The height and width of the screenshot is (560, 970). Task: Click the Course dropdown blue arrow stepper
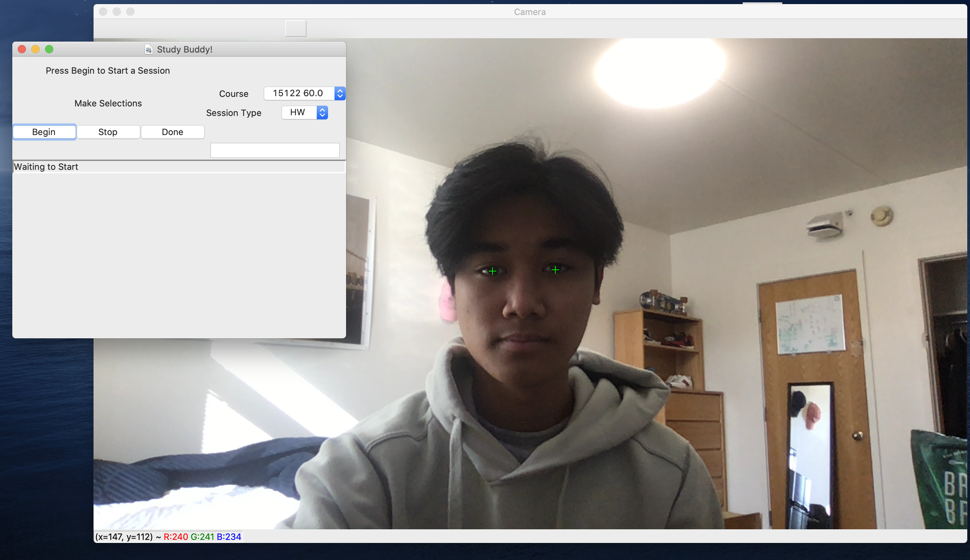(x=340, y=93)
